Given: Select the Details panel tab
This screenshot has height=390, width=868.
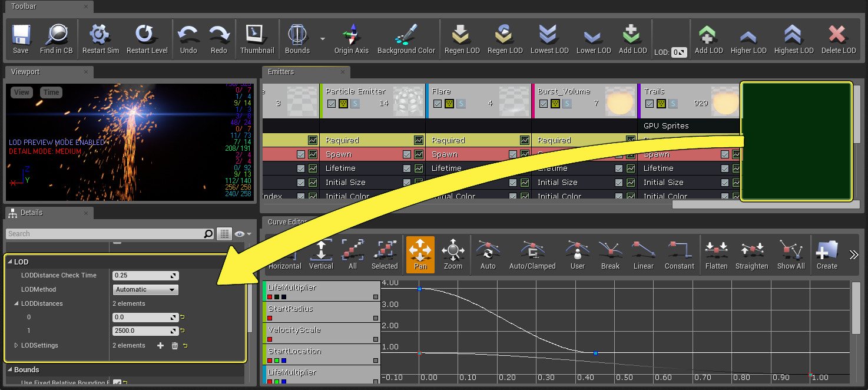Looking at the screenshot, I should pos(31,213).
